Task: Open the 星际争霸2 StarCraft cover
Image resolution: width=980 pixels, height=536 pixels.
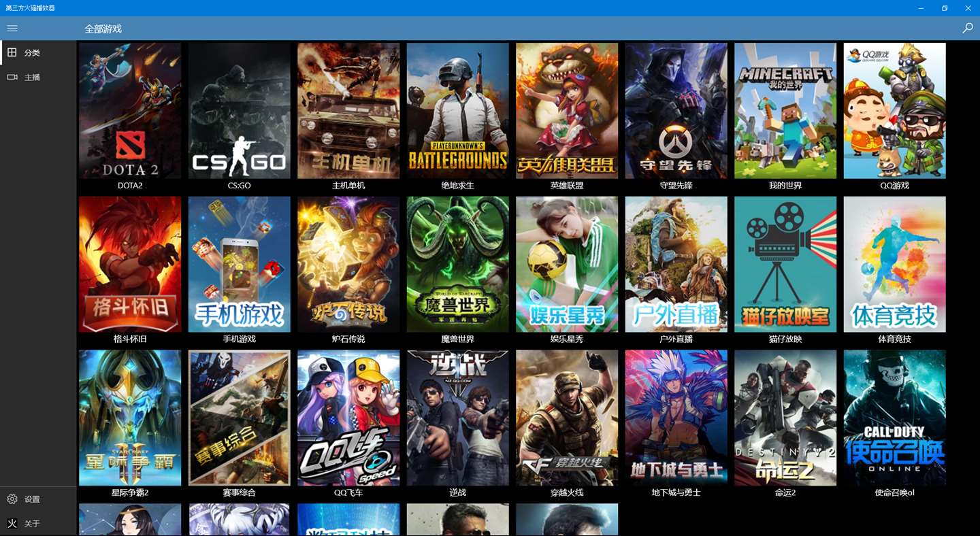Action: [130, 418]
